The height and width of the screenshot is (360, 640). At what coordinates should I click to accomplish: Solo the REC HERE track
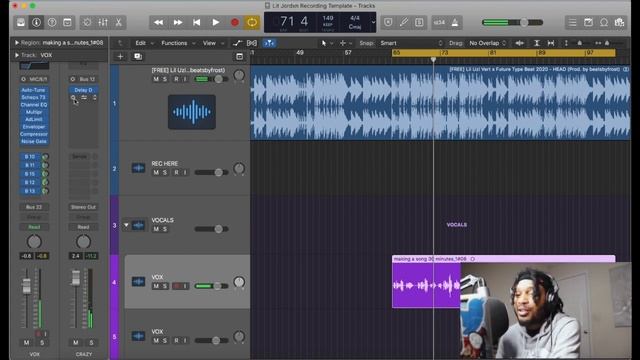pos(165,172)
